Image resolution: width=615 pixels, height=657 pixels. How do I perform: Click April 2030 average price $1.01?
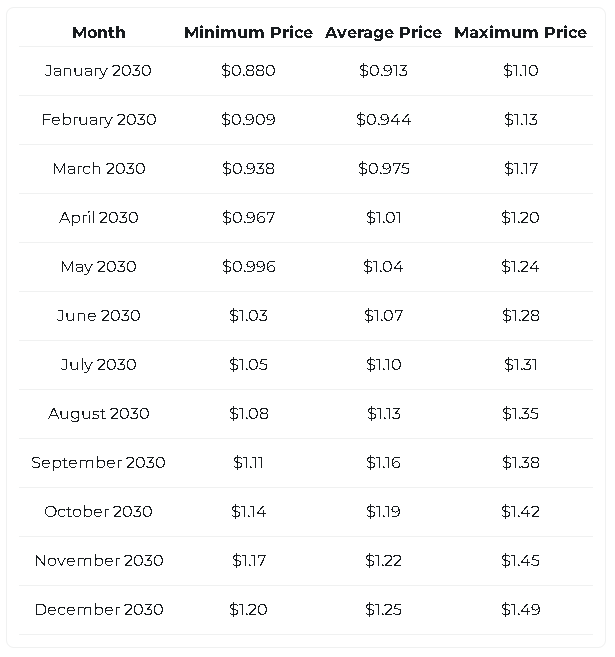(x=383, y=217)
